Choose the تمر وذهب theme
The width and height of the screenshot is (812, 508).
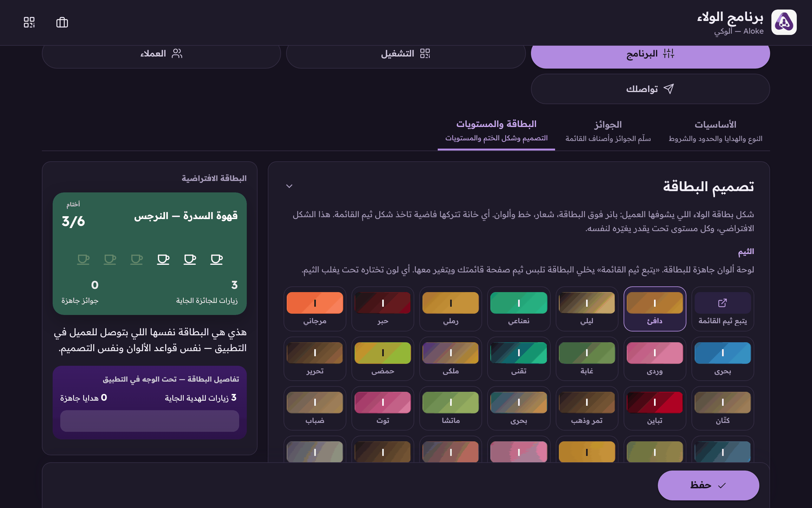586,408
